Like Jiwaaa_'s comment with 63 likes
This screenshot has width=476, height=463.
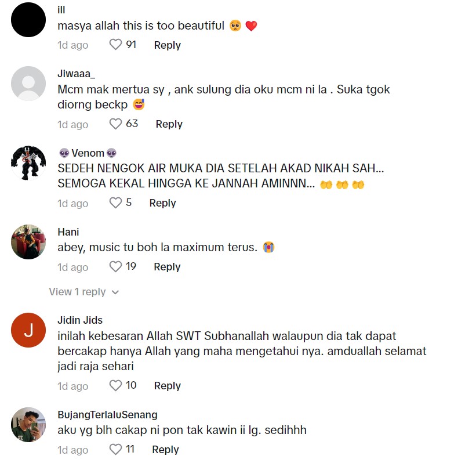pos(115,124)
